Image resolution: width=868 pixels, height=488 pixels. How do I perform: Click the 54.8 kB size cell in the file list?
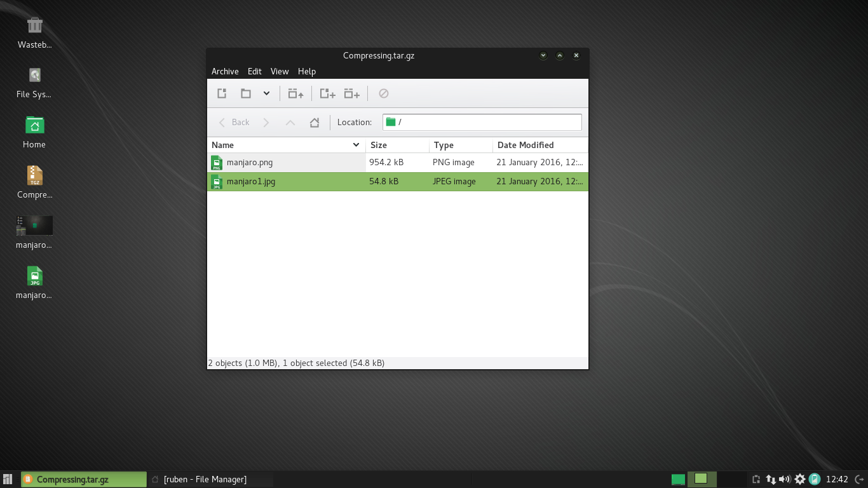click(384, 182)
